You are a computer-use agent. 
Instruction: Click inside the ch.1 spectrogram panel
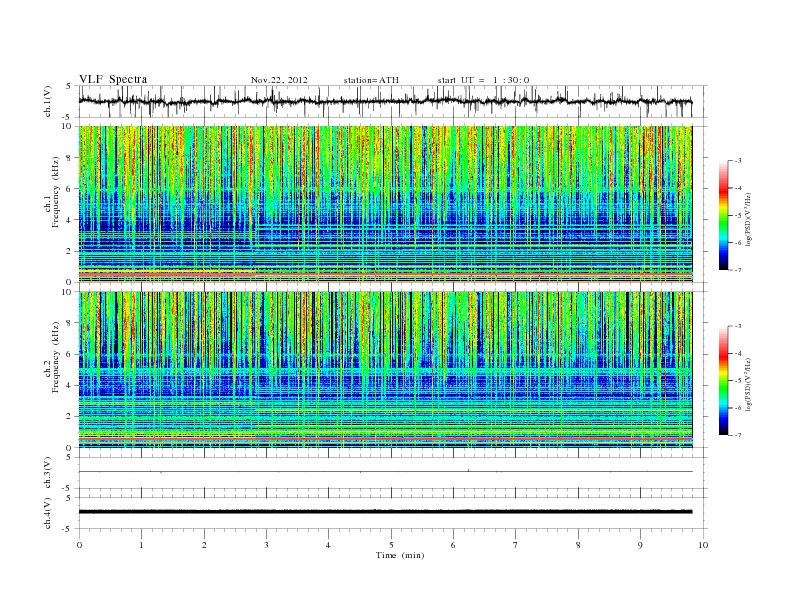coord(385,204)
